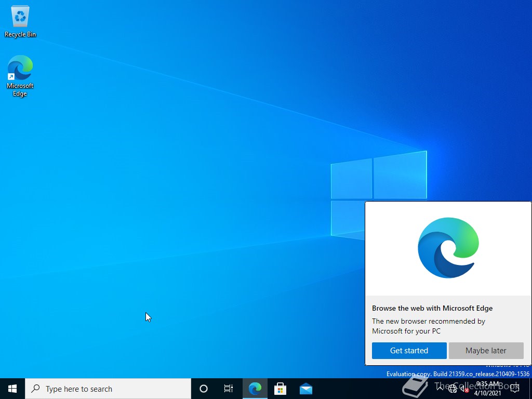Show hidden system tray icons
This screenshot has width=532, height=399.
click(440, 389)
